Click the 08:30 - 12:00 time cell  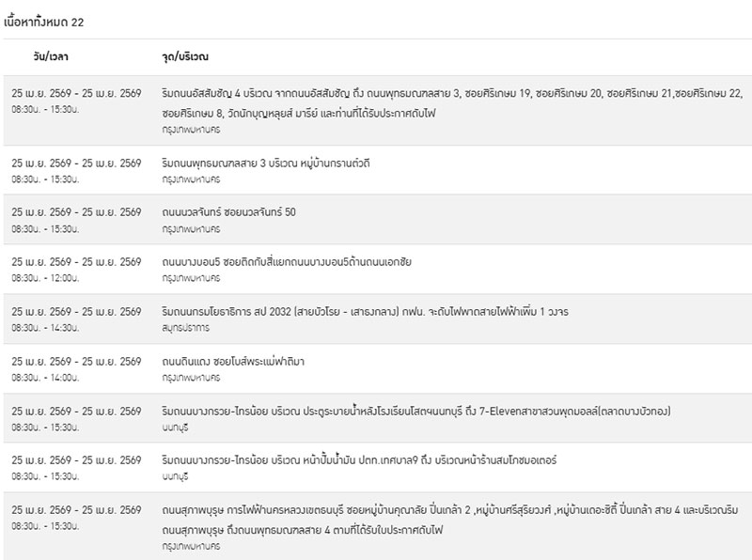click(45, 278)
